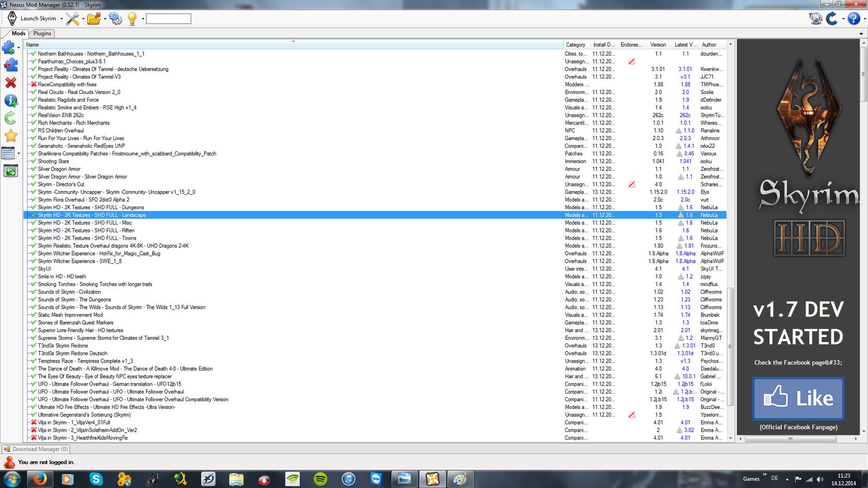Open the Download Manager (0) tab

click(x=36, y=449)
